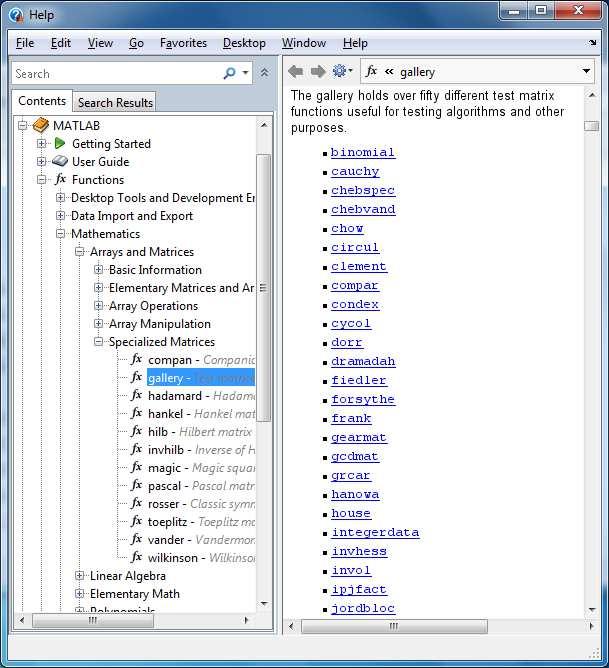This screenshot has height=668, width=609.
Task: Select the Contents tab
Action: coord(42,101)
